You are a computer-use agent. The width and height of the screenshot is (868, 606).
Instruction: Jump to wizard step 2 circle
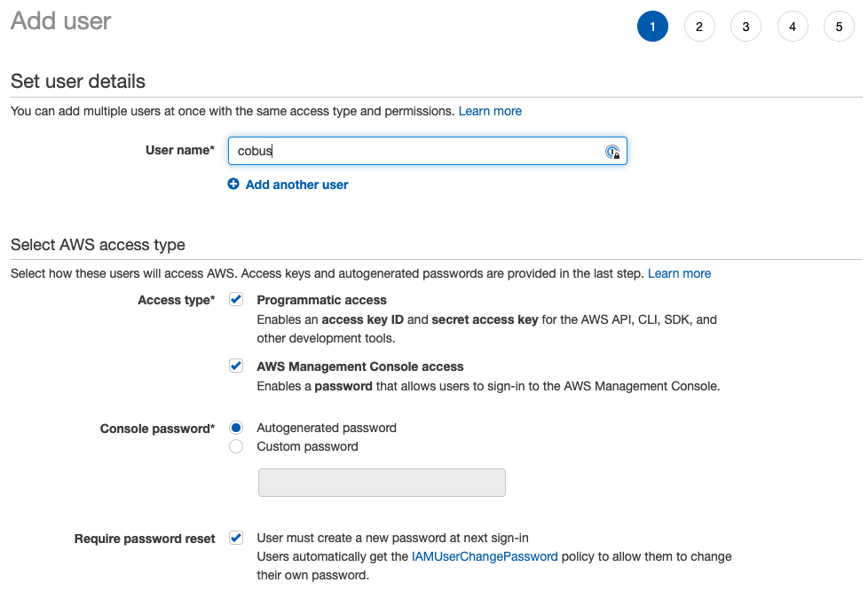coord(699,27)
